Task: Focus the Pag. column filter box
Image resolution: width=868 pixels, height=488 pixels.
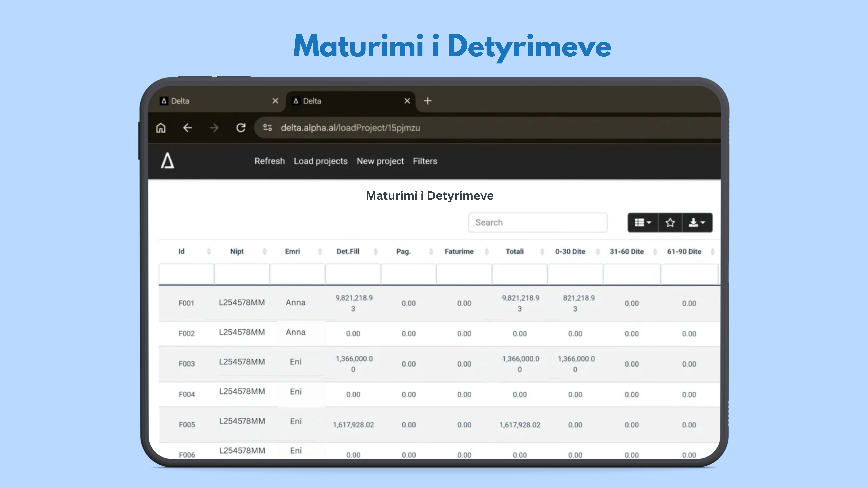Action: [409, 274]
